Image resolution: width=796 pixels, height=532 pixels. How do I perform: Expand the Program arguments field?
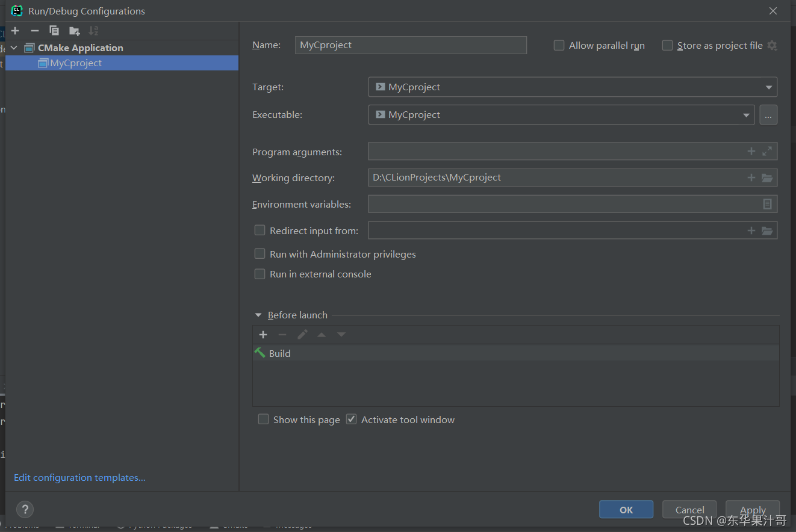[767, 151]
